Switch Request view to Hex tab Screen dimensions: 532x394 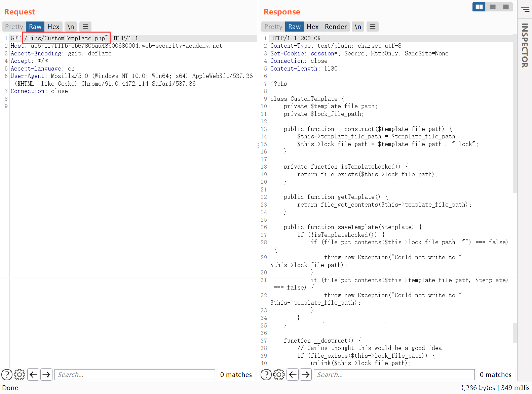coord(53,27)
